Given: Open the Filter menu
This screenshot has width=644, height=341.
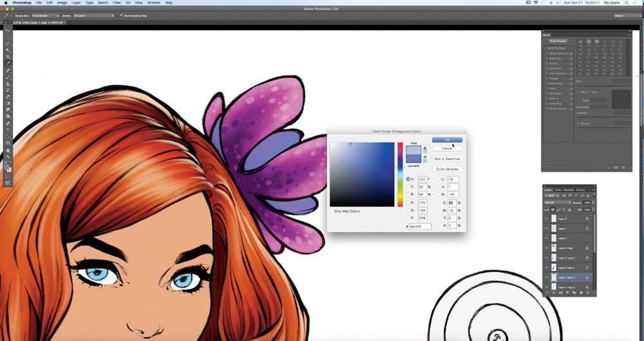Looking at the screenshot, I should (x=117, y=3).
